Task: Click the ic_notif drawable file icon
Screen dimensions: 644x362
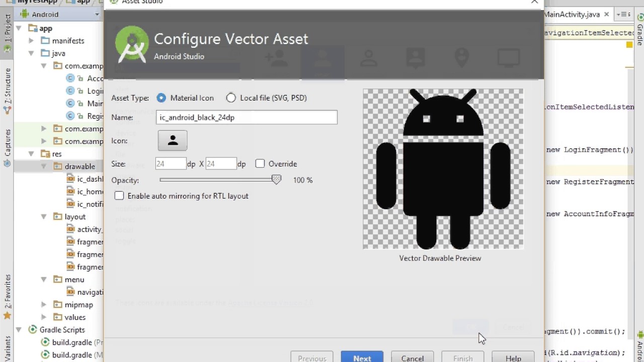Action: [x=71, y=204]
